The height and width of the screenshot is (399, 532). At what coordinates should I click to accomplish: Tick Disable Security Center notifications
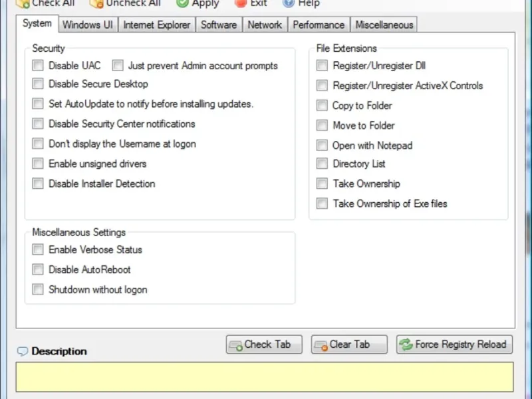38,124
